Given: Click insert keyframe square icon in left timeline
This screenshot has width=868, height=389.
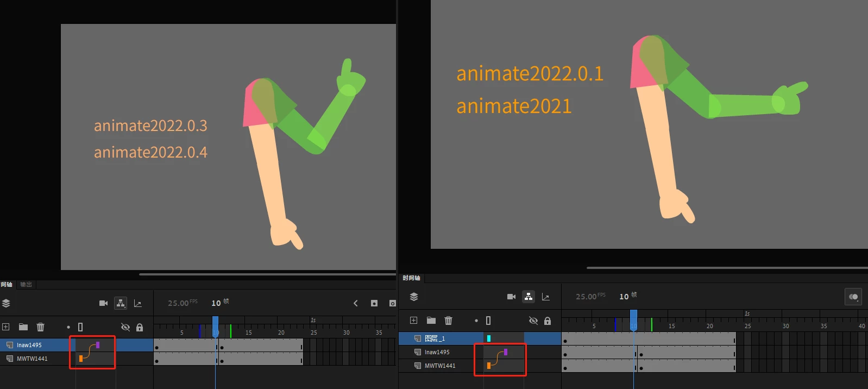Looking at the screenshot, I should click(374, 303).
